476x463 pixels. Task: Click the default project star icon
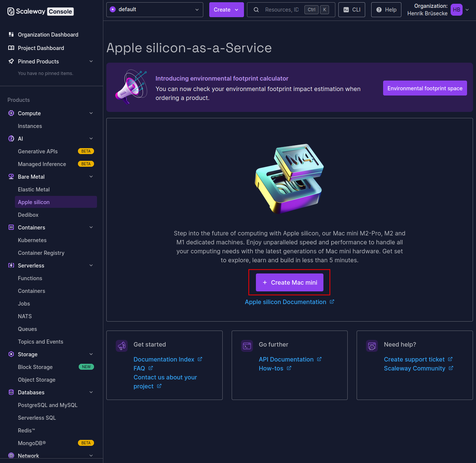(x=113, y=9)
